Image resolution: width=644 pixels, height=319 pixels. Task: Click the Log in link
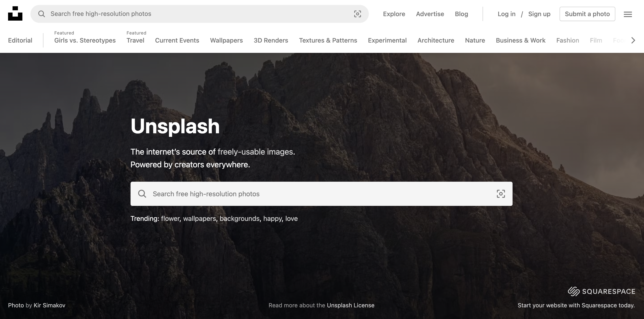click(507, 14)
